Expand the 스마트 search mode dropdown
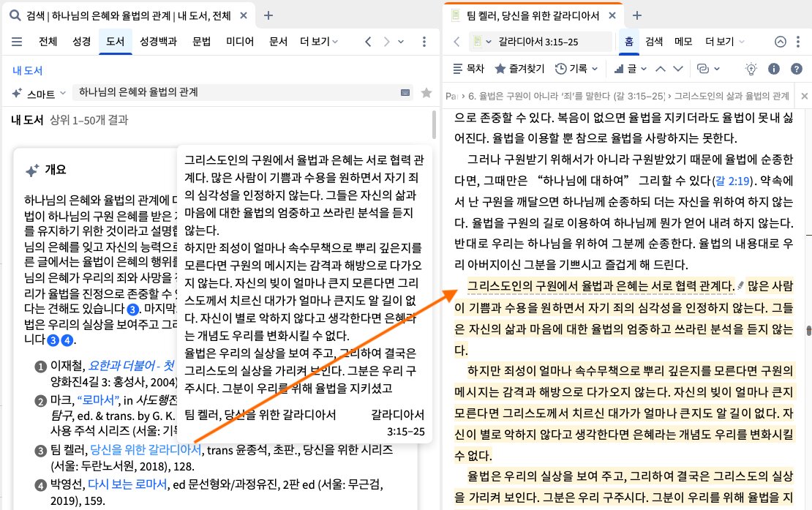Image resolution: width=812 pixels, height=510 pixels. (x=40, y=93)
